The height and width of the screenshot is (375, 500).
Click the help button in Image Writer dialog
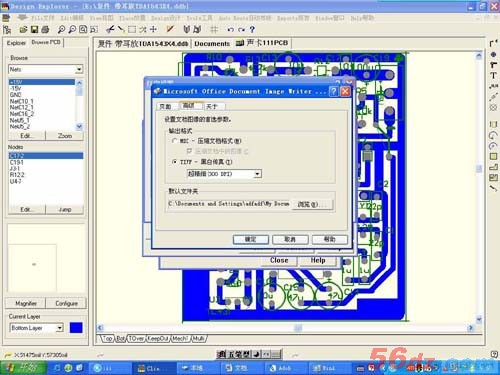click(329, 239)
